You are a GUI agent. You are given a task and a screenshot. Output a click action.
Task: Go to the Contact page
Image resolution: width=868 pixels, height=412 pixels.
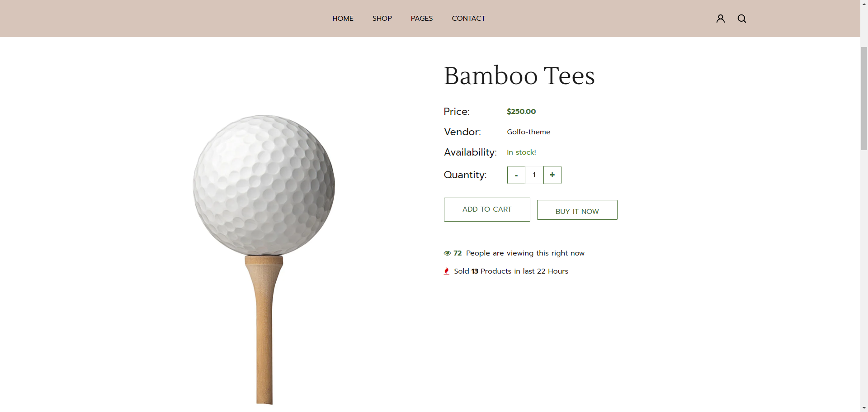[468, 19]
